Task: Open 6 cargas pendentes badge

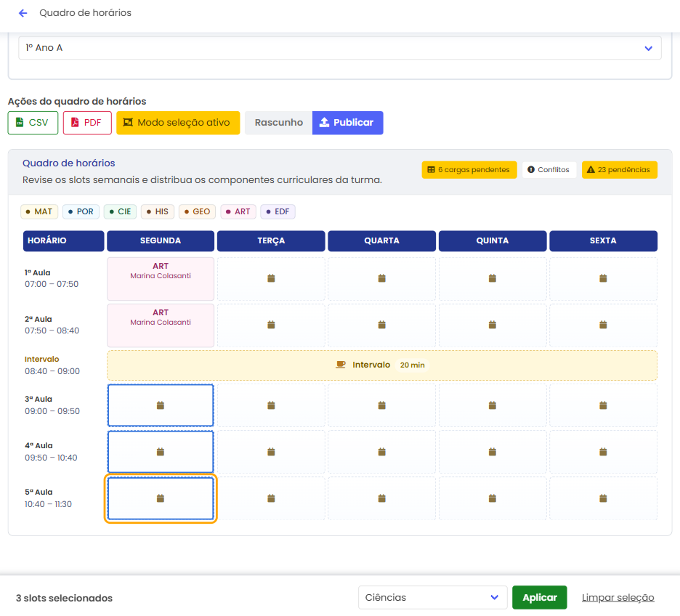Action: point(469,169)
